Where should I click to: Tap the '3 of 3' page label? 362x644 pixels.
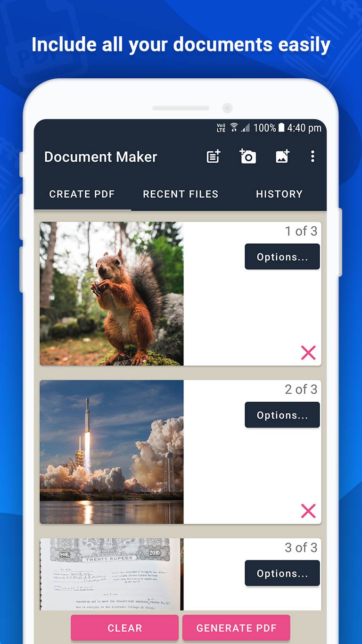point(301,548)
